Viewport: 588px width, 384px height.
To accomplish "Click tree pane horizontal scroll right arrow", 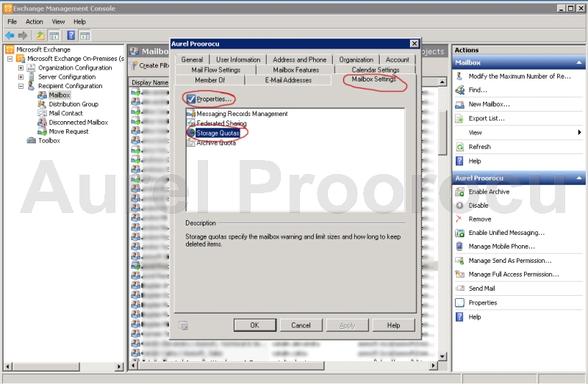I will tap(119, 367).
